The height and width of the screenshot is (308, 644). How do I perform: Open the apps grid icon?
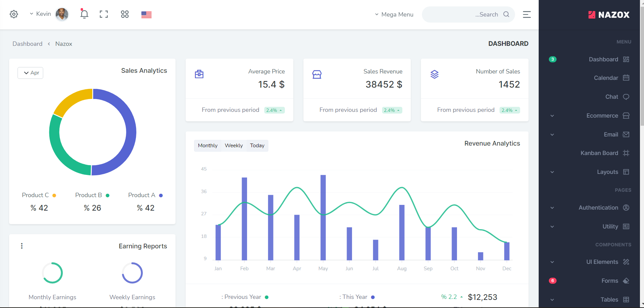pyautogui.click(x=125, y=14)
